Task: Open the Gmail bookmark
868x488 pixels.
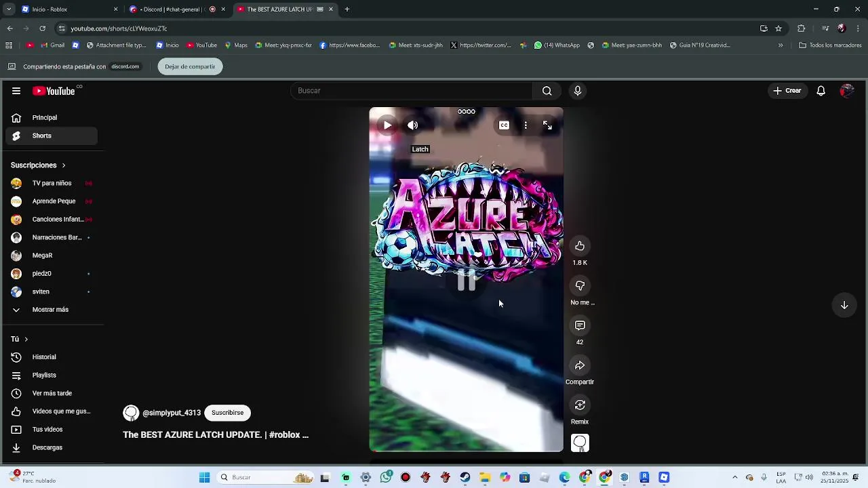Action: click(x=52, y=45)
